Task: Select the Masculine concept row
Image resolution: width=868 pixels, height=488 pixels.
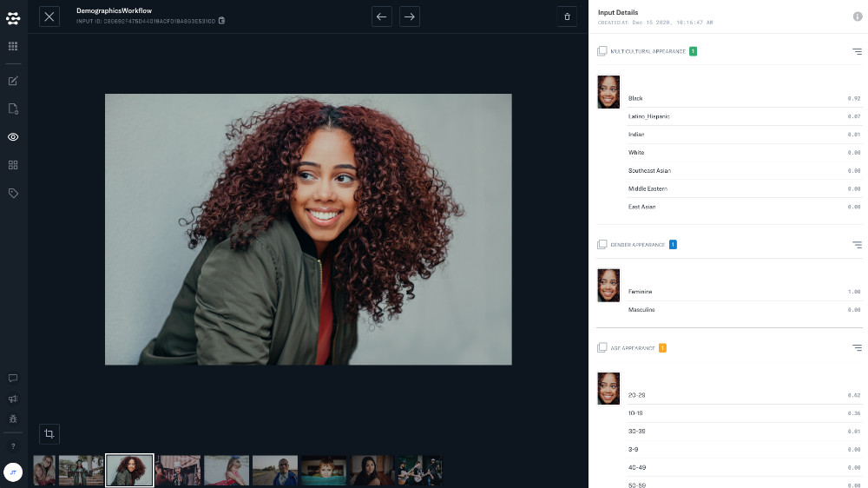Action: (744, 310)
